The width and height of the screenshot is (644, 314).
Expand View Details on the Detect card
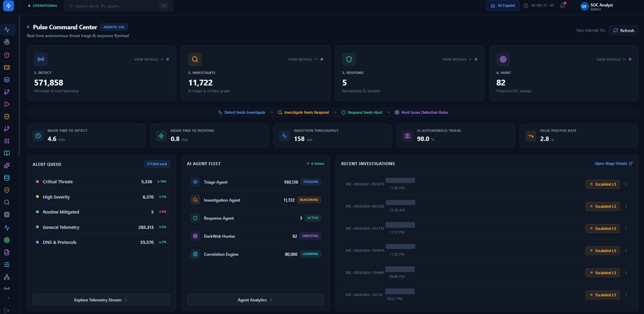coord(149,59)
